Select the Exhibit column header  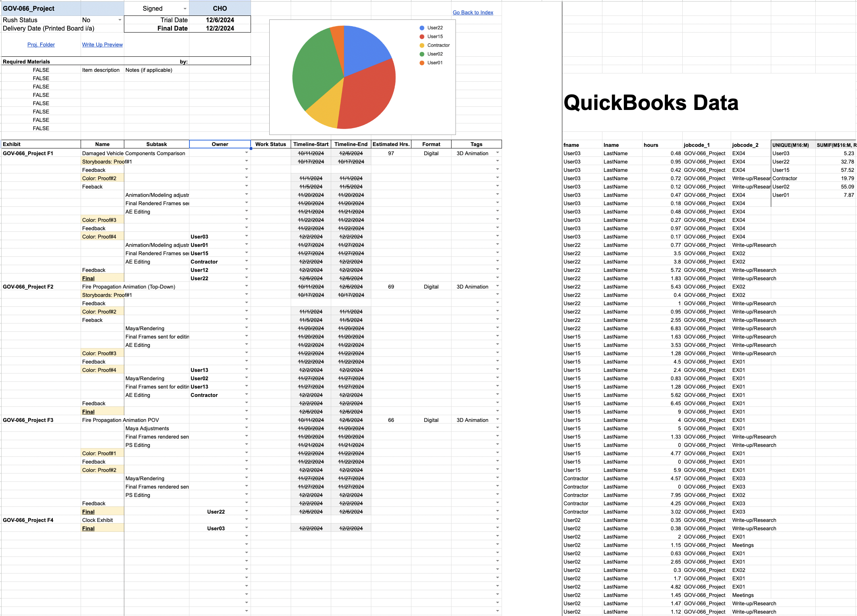tap(41, 144)
